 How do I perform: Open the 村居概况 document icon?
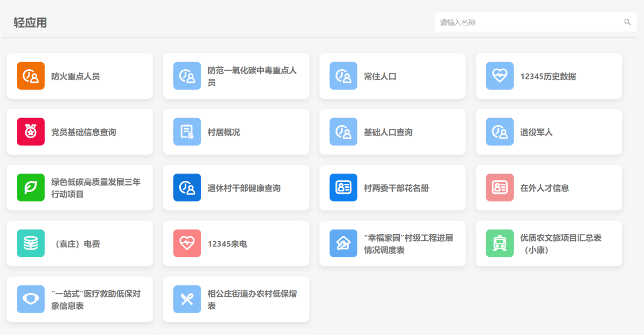pyautogui.click(x=187, y=132)
